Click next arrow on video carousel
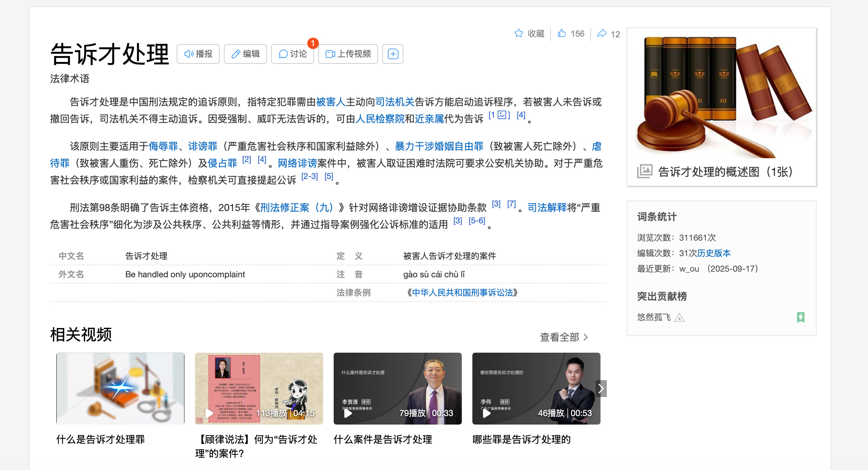The width and height of the screenshot is (868, 470). click(x=601, y=389)
